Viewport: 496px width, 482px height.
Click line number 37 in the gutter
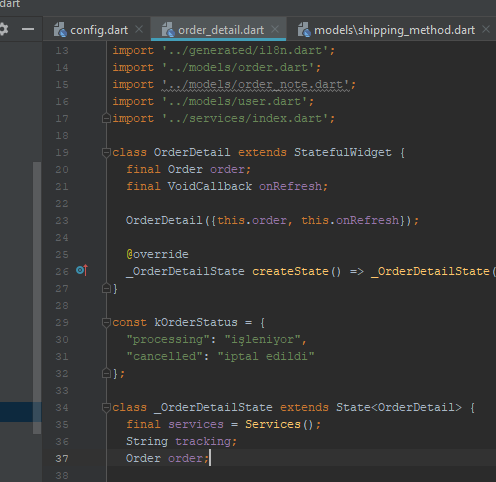[62, 459]
